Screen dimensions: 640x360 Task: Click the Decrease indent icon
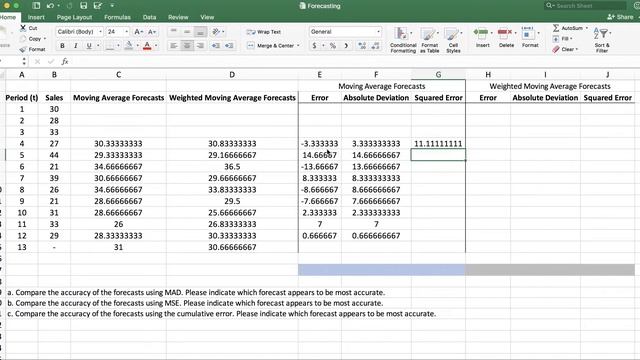[x=216, y=46]
